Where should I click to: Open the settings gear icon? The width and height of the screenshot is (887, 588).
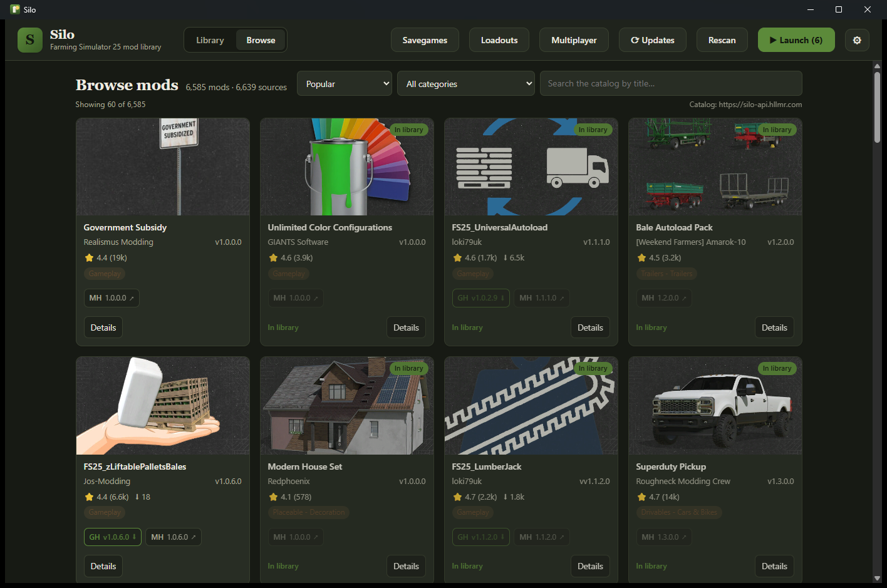[857, 40]
